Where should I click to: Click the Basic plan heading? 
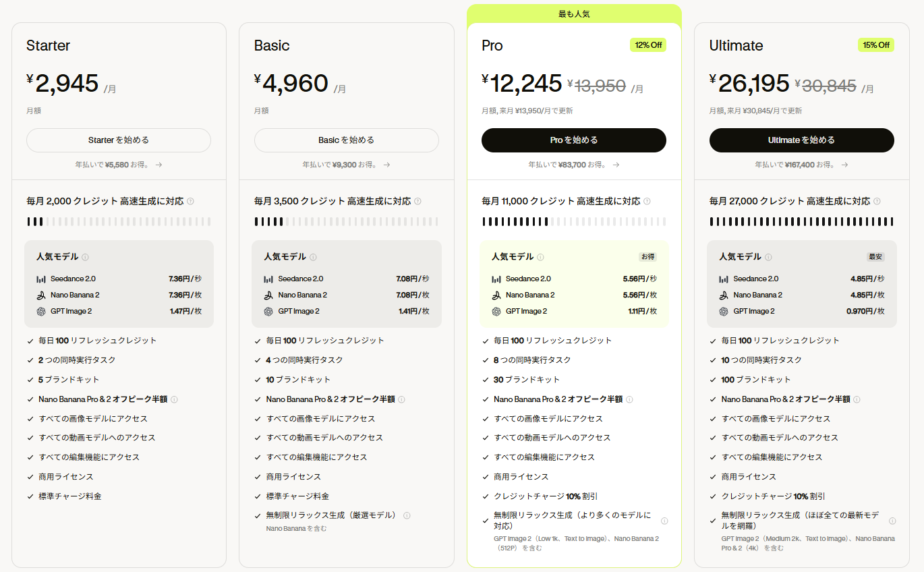coord(272,46)
